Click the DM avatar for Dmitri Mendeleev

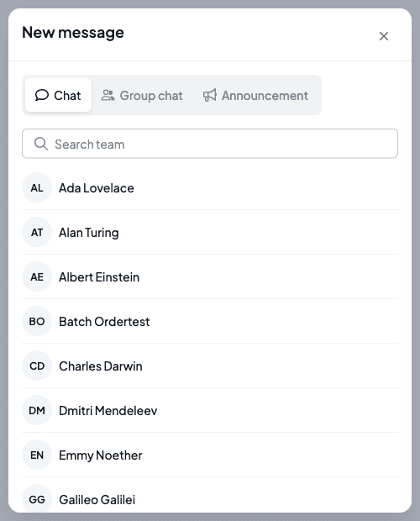click(x=37, y=410)
